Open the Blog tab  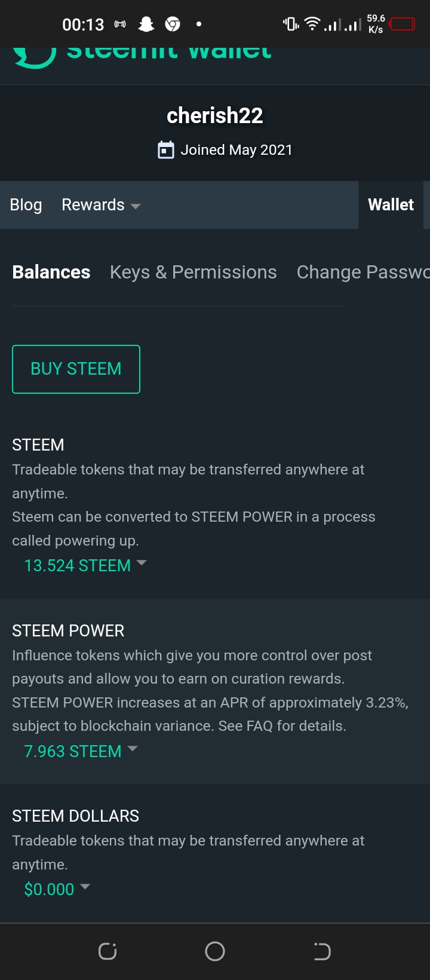point(26,205)
